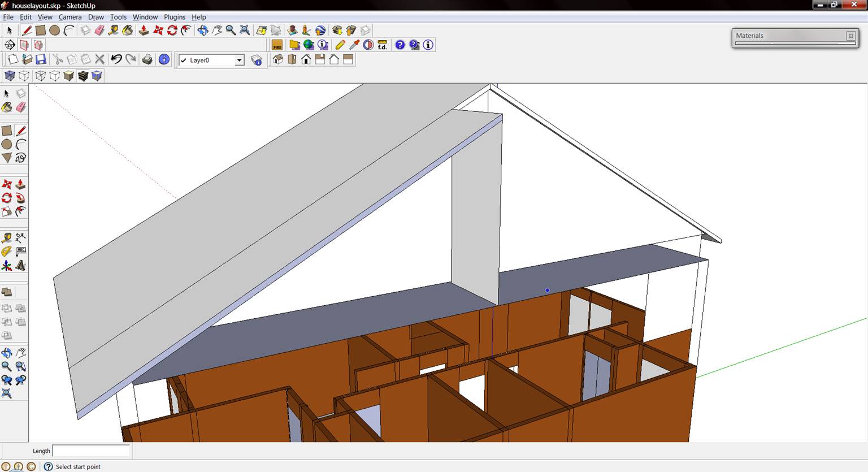Pick the Protractor tool

7,252
